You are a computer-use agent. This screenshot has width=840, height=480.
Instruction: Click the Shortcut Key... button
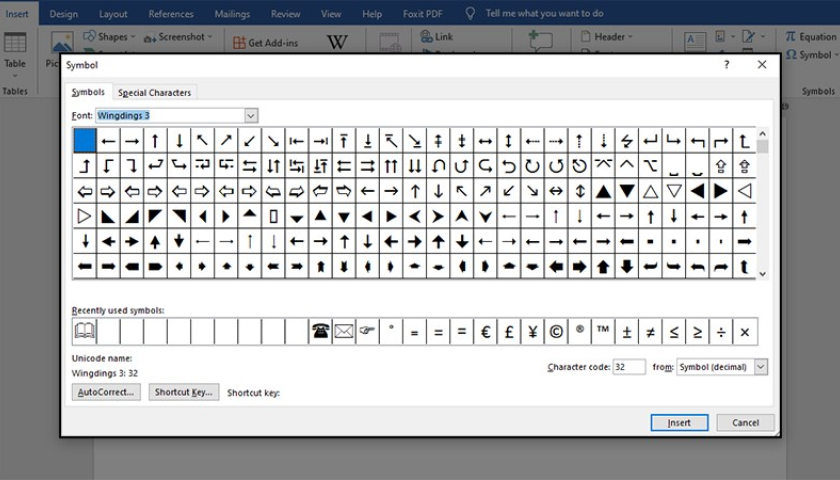point(184,393)
